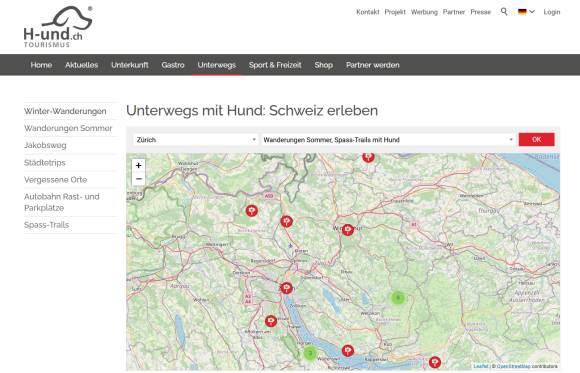Screen dimensions: 580x373
Task: Open the German flag language selector
Action: 526,12
